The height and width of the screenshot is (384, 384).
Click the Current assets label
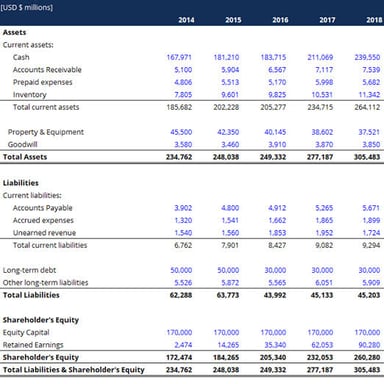pos(28,45)
